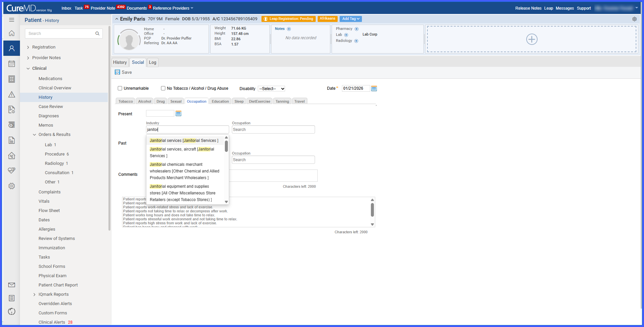The width and height of the screenshot is (644, 327).
Task: Collapse the Orders & Results section
Action: 34,135
